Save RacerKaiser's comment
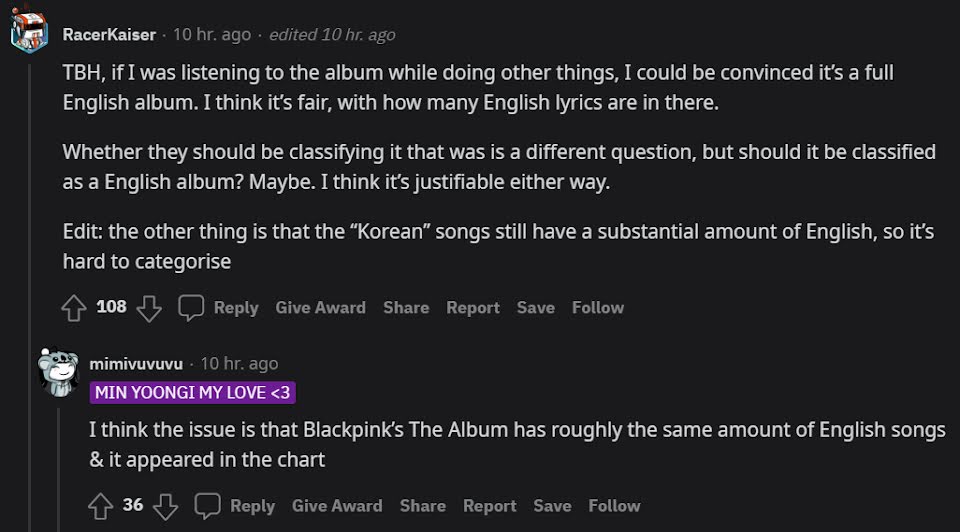960x532 pixels. coord(536,308)
